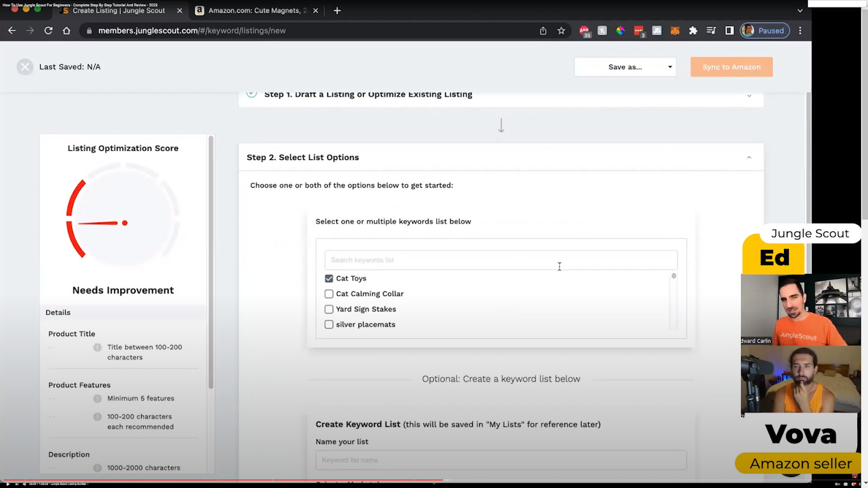Click the site lock icon in address bar
The width and height of the screenshot is (868, 488).
(90, 31)
